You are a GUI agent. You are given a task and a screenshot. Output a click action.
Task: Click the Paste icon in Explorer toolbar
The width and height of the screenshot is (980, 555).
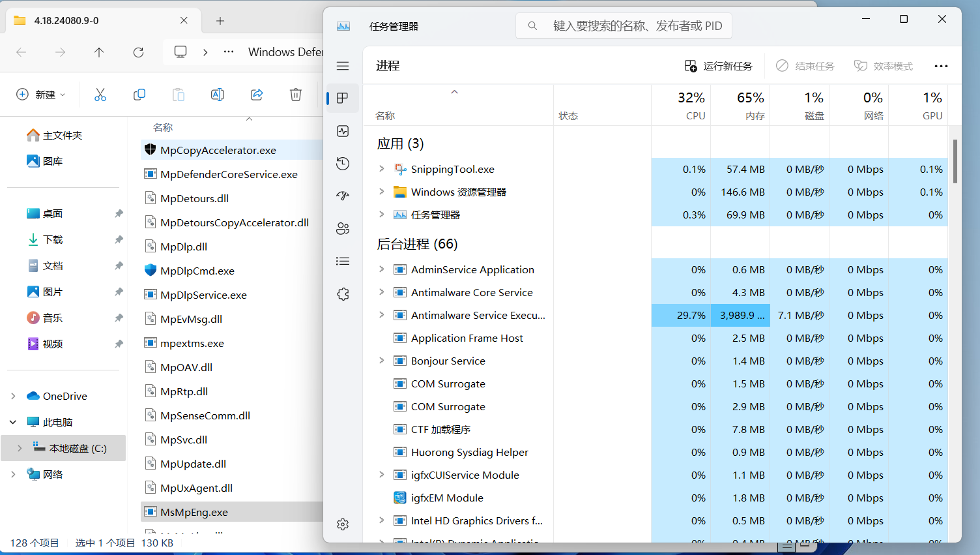179,95
